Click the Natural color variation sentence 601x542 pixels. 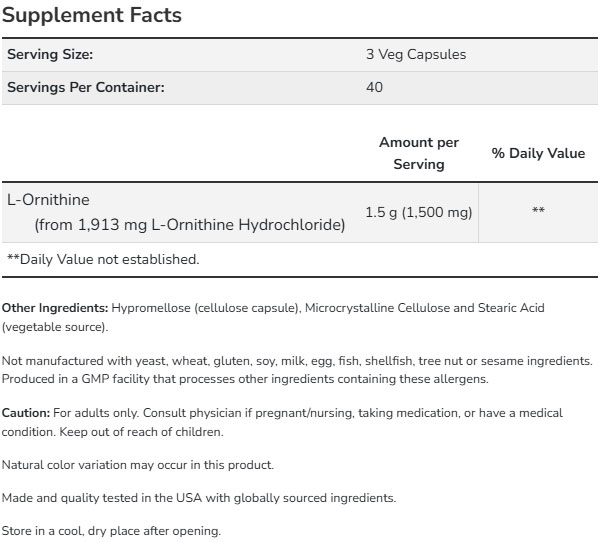pyautogui.click(x=138, y=465)
